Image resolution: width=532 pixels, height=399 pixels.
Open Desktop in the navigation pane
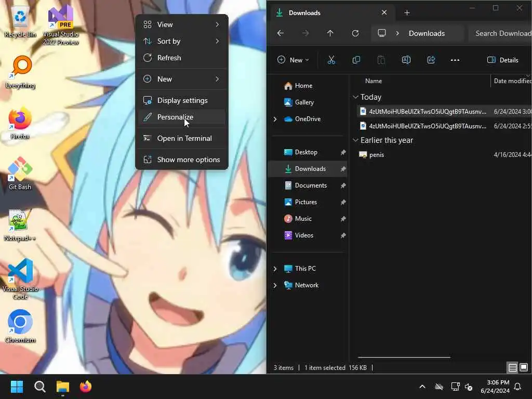pyautogui.click(x=308, y=152)
